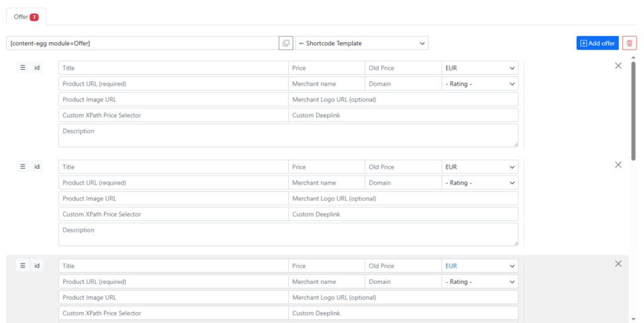Image resolution: width=644 pixels, height=323 pixels.
Task: Click the copy shortcode icon
Action: click(x=286, y=43)
